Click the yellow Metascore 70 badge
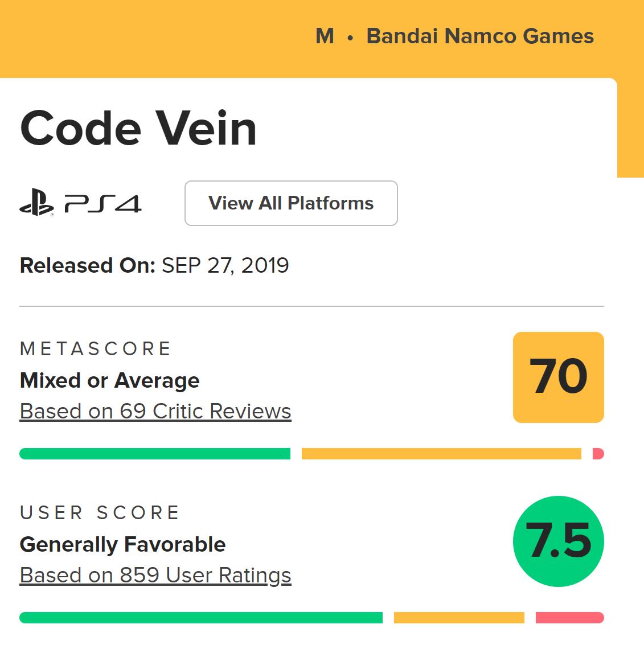This screenshot has width=644, height=645. [558, 377]
